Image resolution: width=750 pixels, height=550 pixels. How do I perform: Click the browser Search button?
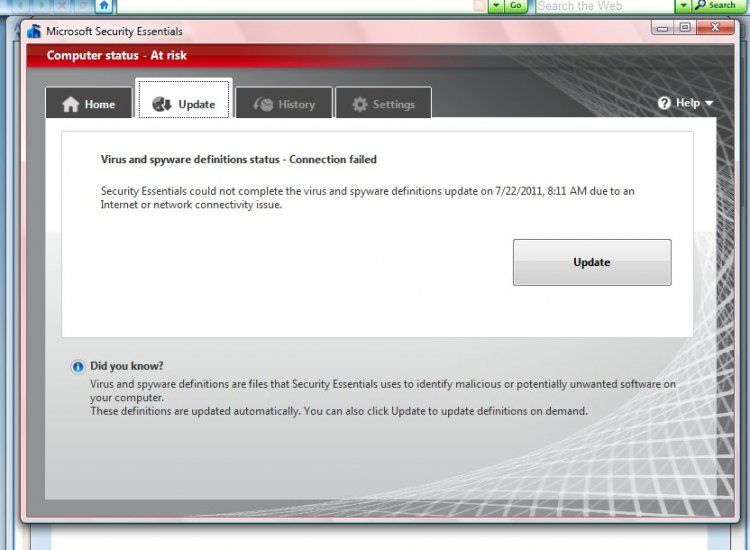(716, 6)
